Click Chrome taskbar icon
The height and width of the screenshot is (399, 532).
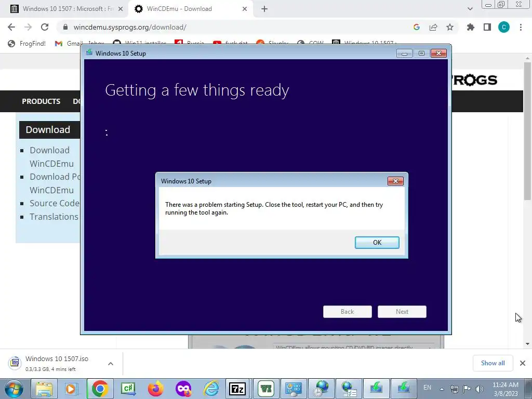(x=100, y=389)
